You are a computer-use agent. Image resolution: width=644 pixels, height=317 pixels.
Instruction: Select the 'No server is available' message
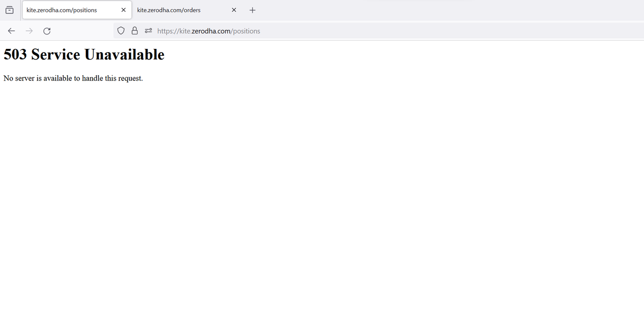[x=73, y=78]
